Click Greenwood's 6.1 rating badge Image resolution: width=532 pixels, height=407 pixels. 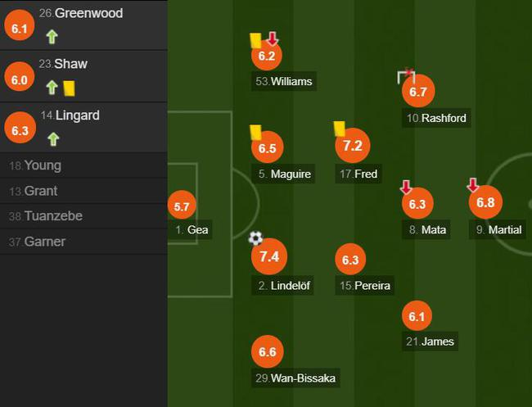(20, 28)
